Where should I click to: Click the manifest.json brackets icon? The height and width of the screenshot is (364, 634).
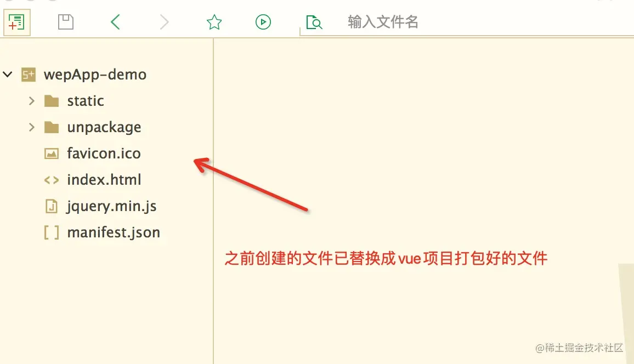(x=52, y=232)
